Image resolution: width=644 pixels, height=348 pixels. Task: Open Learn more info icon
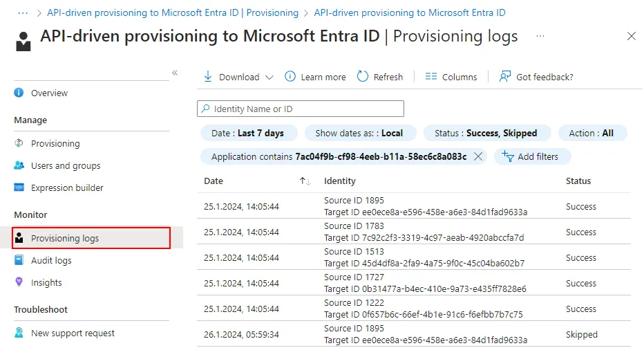(x=290, y=77)
